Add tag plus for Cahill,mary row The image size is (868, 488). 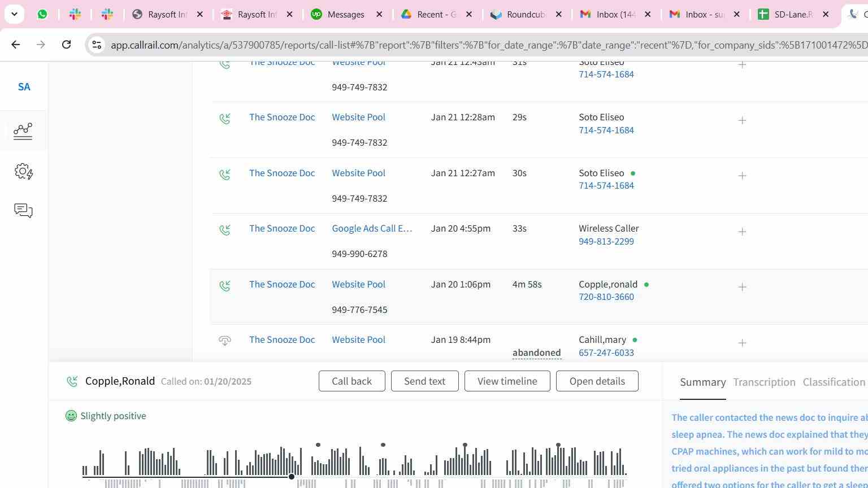(742, 343)
